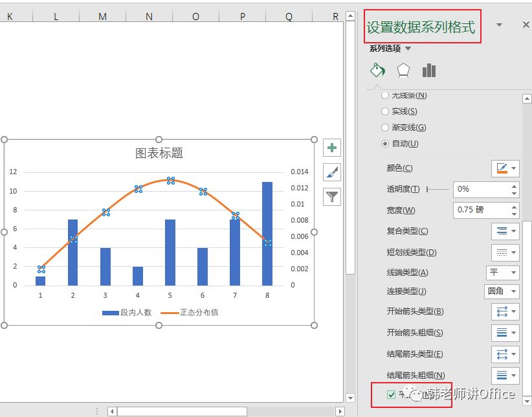Click the orange curve marker above category 4
This screenshot has width=532, height=417.
pos(139,189)
